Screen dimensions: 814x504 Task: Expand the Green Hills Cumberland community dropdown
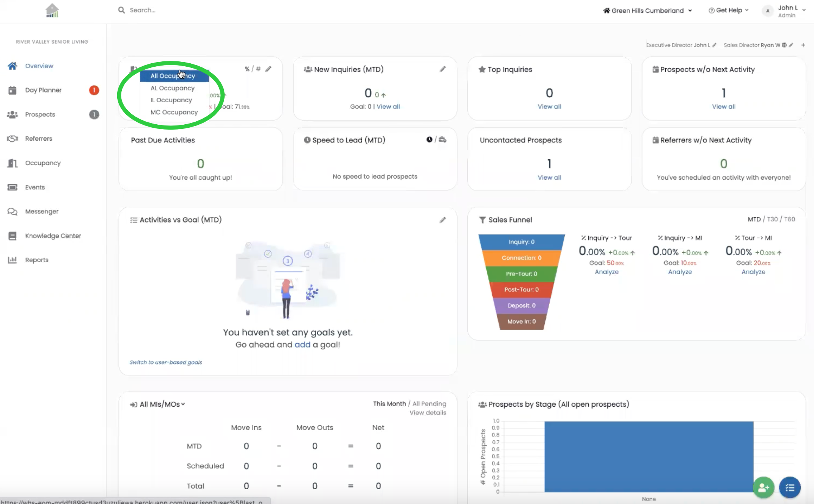point(647,11)
